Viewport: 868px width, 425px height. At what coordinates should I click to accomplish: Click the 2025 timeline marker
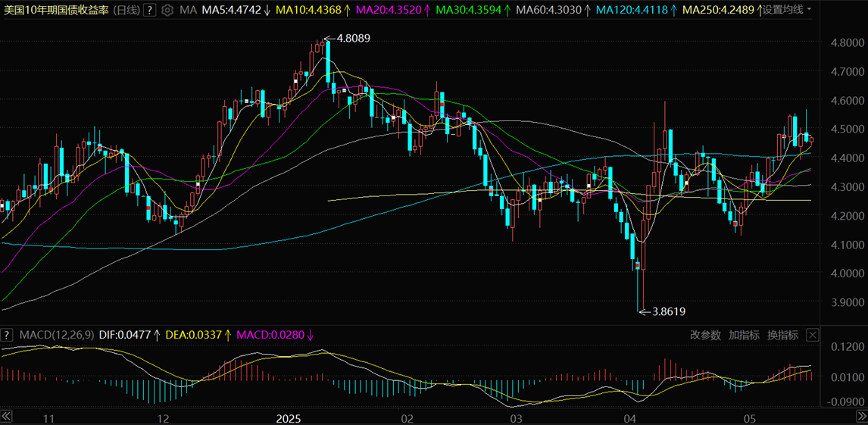[x=287, y=418]
